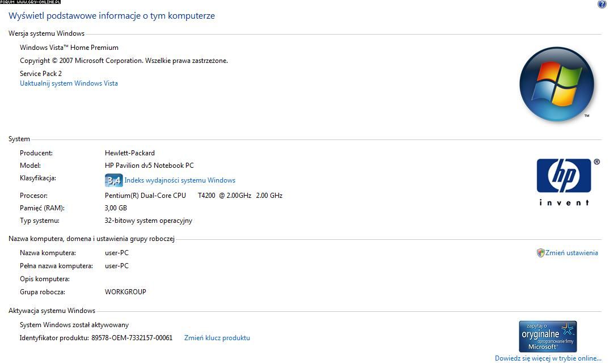The width and height of the screenshot is (614, 364).
Task: Click the Service Pack 2 text
Action: (41, 74)
